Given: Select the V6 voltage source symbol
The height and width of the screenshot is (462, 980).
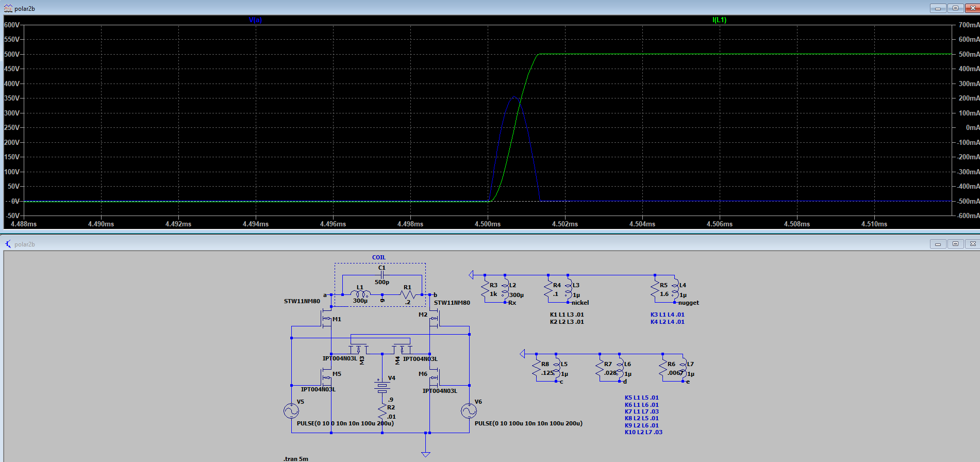Looking at the screenshot, I should coord(469,411).
